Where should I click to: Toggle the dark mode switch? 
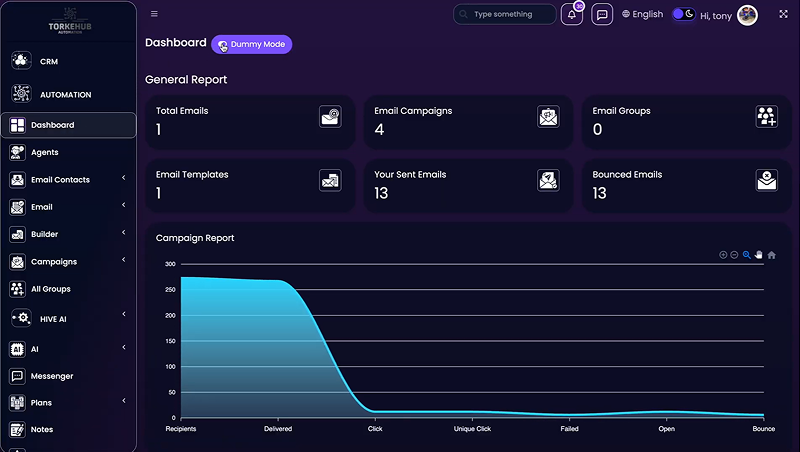click(x=683, y=14)
